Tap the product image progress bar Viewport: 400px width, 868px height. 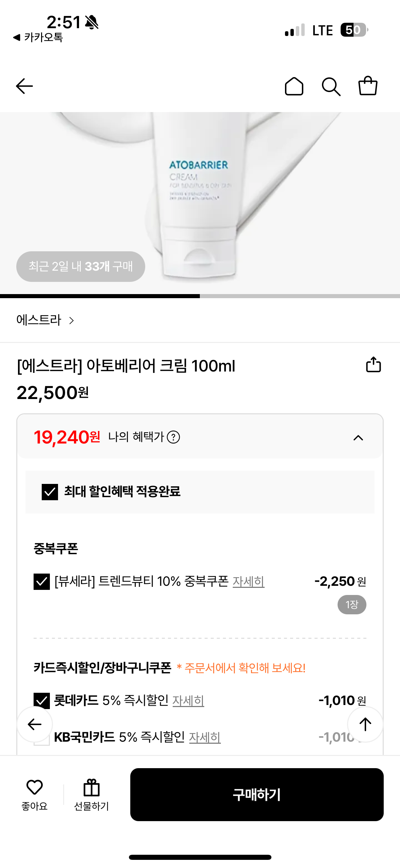point(200,296)
